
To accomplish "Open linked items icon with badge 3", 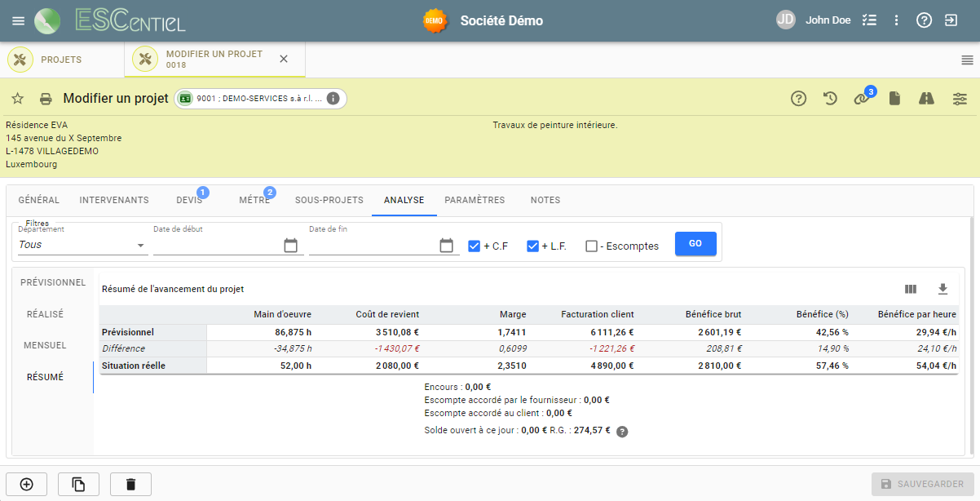I will coord(862,99).
